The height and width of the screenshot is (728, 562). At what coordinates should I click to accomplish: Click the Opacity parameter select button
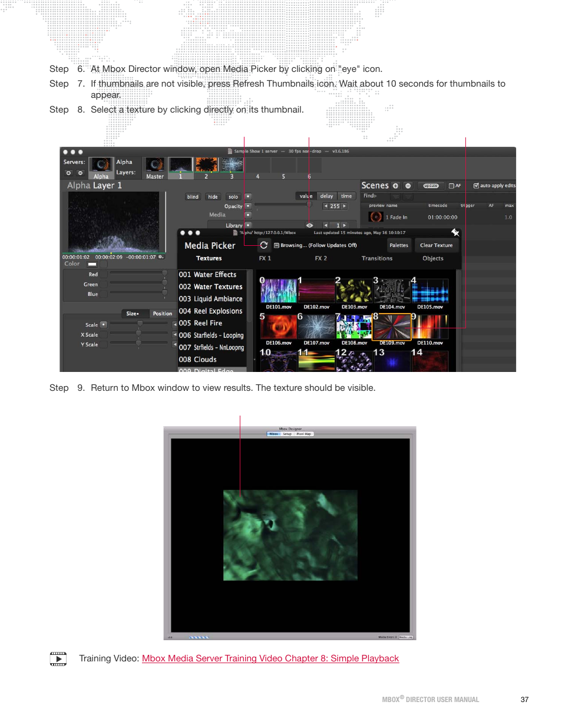[248, 206]
